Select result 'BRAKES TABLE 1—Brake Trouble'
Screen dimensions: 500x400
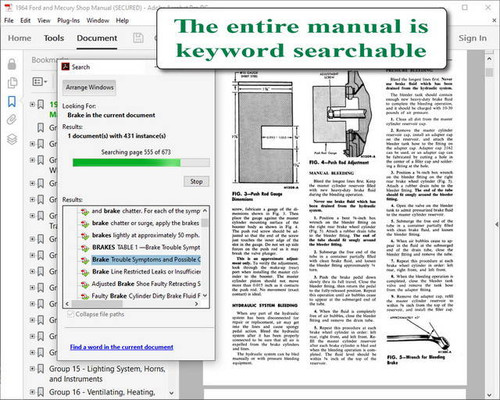pos(146,247)
